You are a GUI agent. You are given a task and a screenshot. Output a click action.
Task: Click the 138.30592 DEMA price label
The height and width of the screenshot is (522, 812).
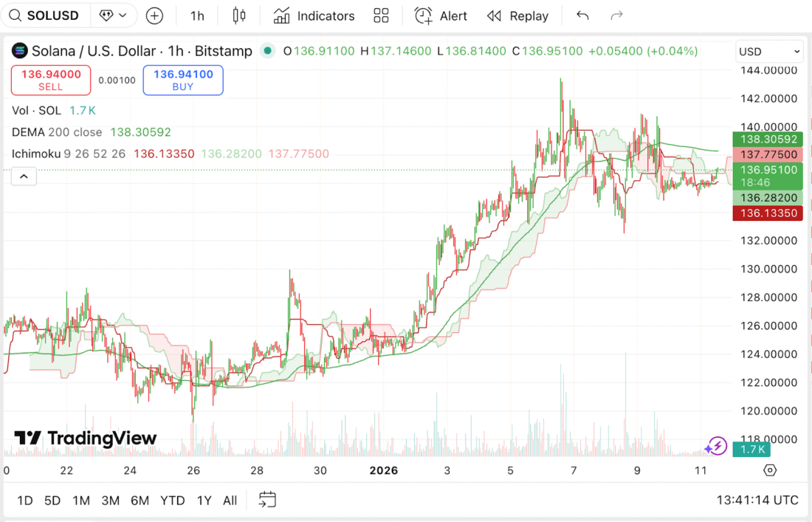(768, 140)
